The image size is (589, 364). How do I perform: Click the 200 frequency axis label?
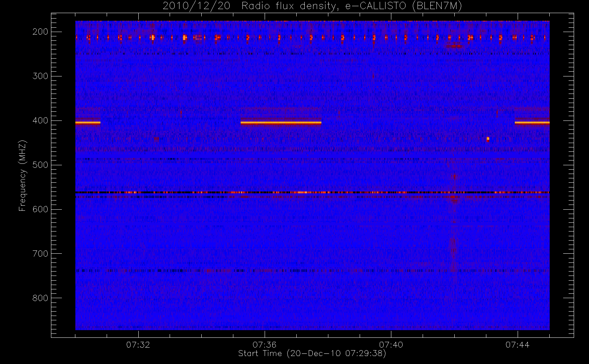pyautogui.click(x=40, y=32)
